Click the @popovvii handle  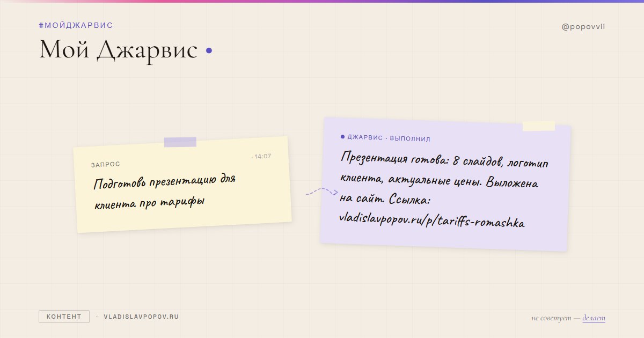click(583, 27)
